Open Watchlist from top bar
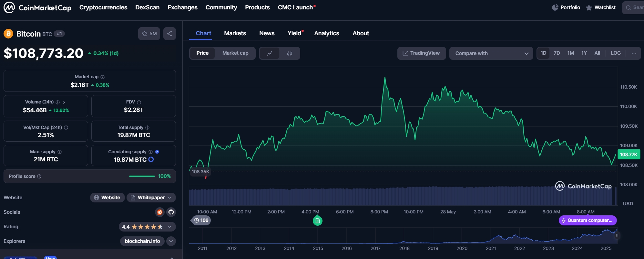 (601, 7)
